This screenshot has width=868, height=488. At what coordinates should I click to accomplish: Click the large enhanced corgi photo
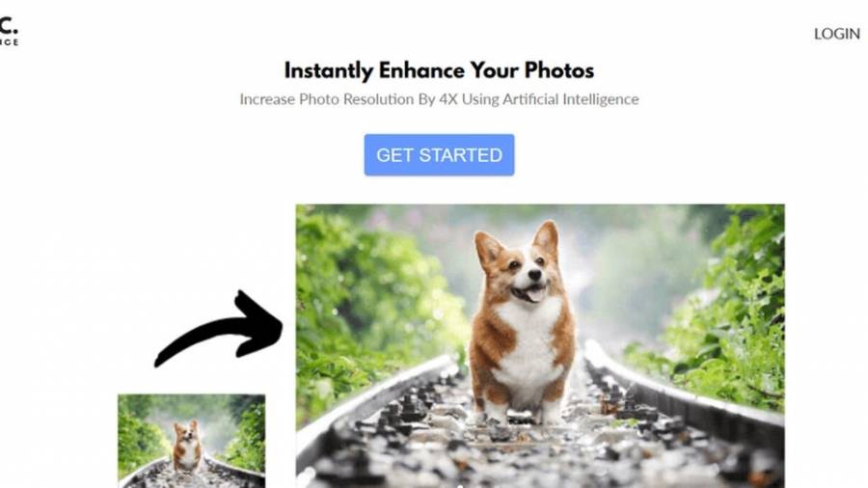[x=540, y=346]
